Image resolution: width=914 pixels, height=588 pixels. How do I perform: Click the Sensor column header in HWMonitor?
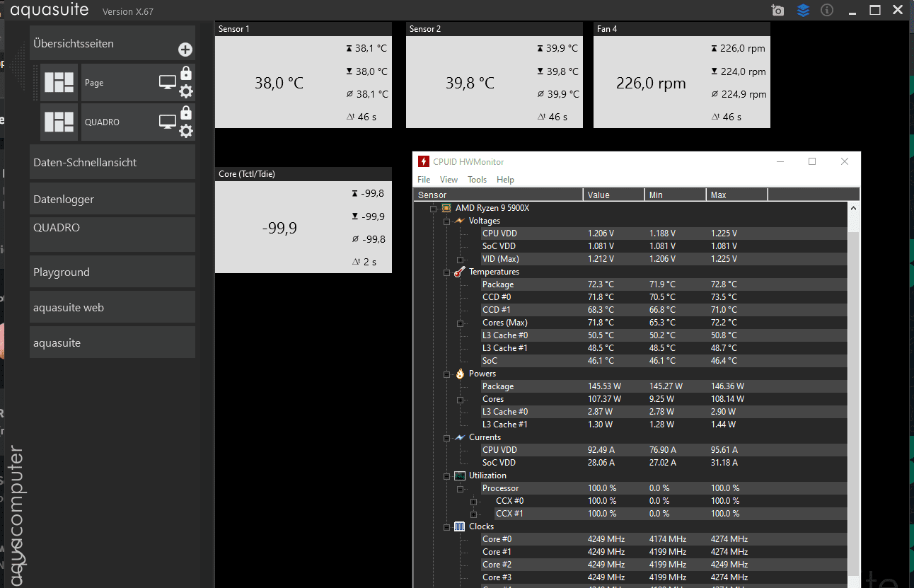click(x=499, y=195)
